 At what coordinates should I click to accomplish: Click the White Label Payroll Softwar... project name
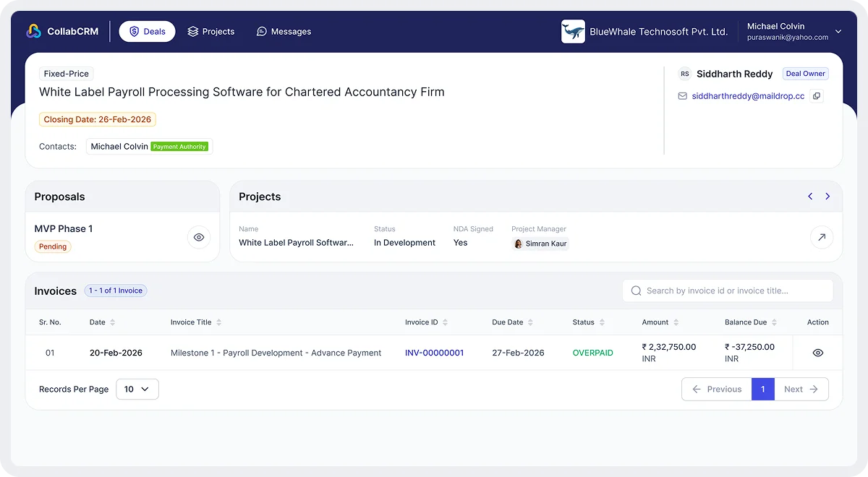(297, 243)
